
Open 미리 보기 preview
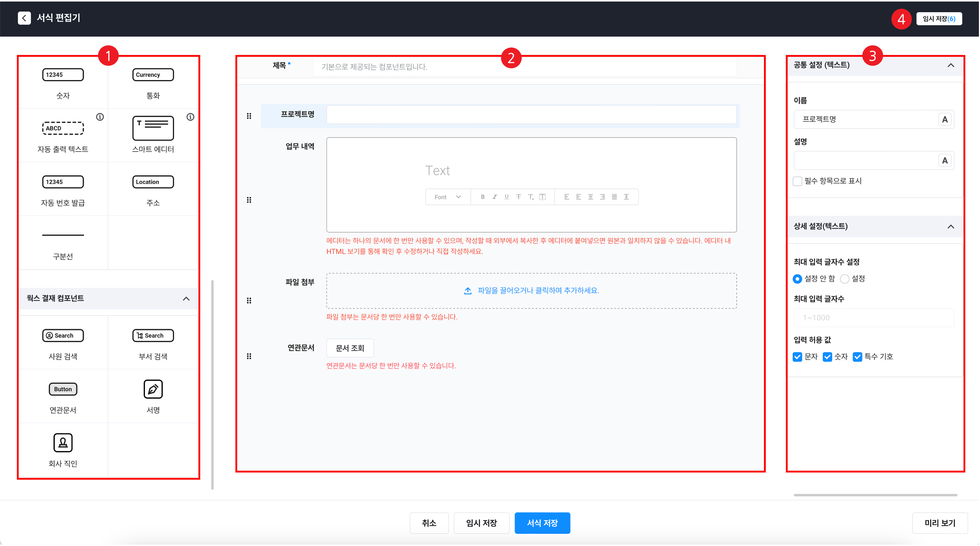pyautogui.click(x=940, y=523)
